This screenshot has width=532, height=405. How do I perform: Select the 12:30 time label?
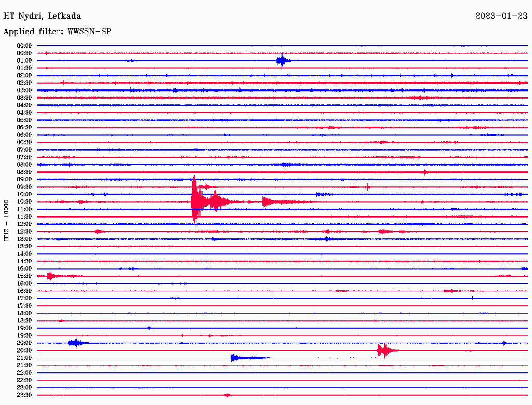point(24,232)
